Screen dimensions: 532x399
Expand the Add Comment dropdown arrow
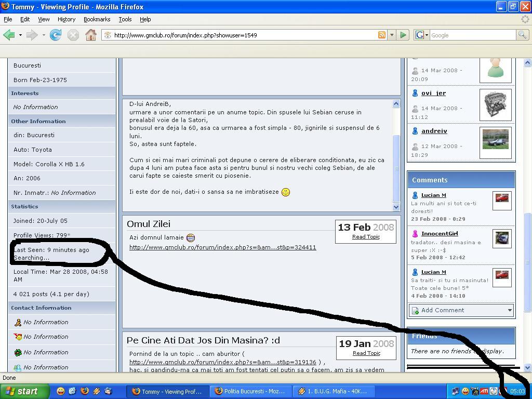[509, 310]
